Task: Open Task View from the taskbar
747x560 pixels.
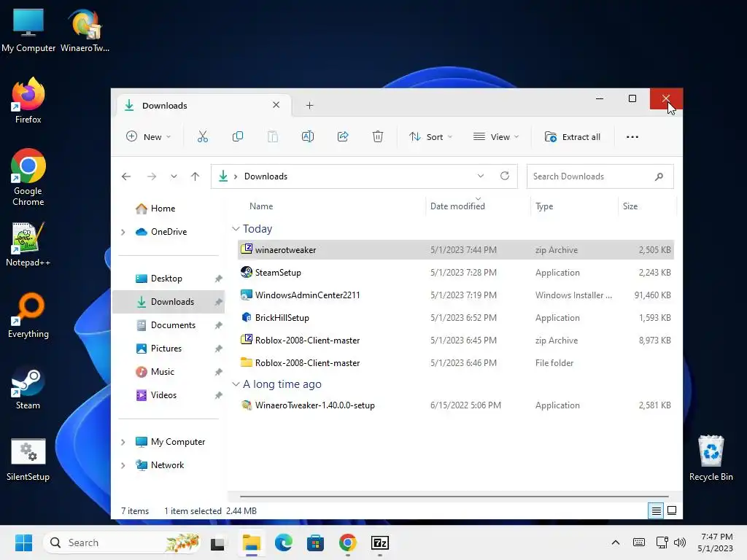Action: coord(217,542)
